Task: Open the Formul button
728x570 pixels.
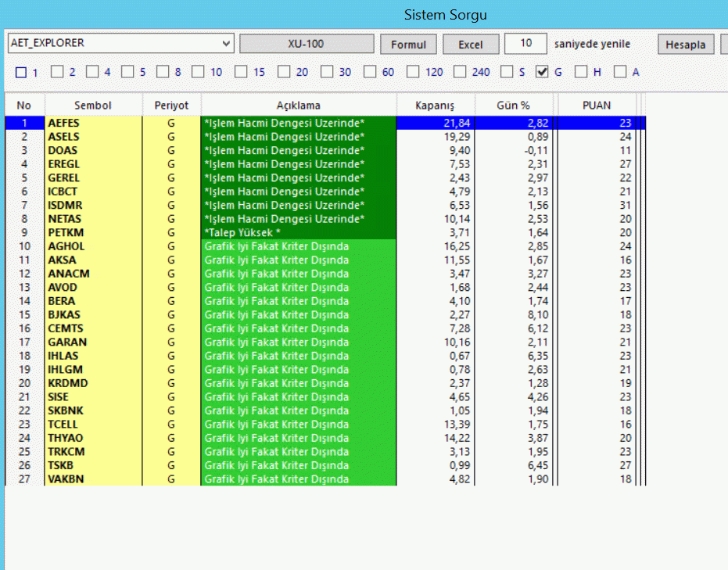Action: point(408,45)
